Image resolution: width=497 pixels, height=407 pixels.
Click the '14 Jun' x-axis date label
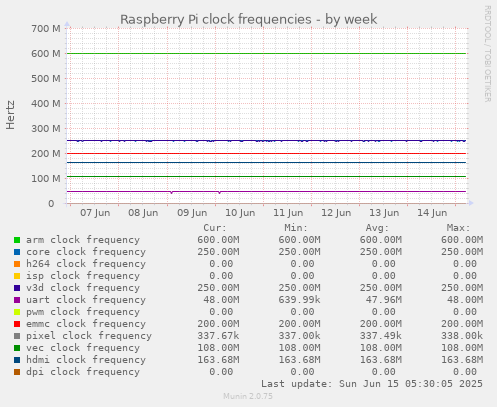pos(432,213)
